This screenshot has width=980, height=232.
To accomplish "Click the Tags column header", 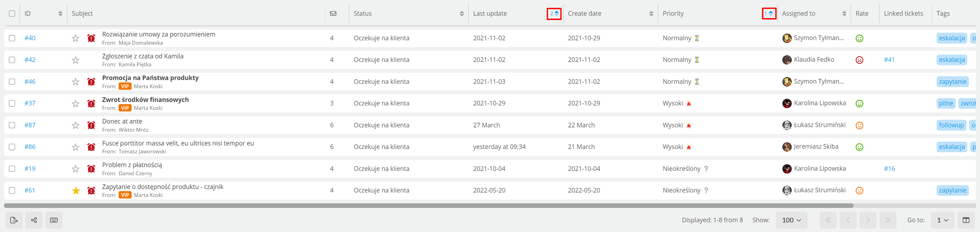I will point(943,14).
